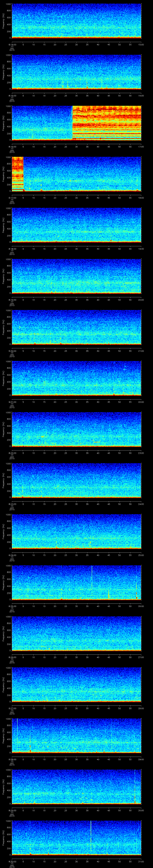Select the spectrogram panel starting at 8:14:00
Viewport: 153px width, 868px height.
(x=76, y=21)
